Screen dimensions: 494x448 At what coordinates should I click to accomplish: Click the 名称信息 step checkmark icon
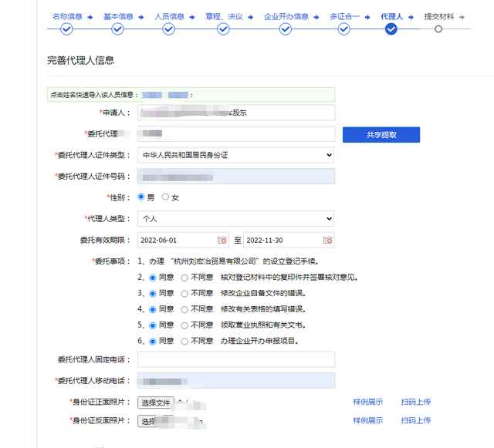66,29
